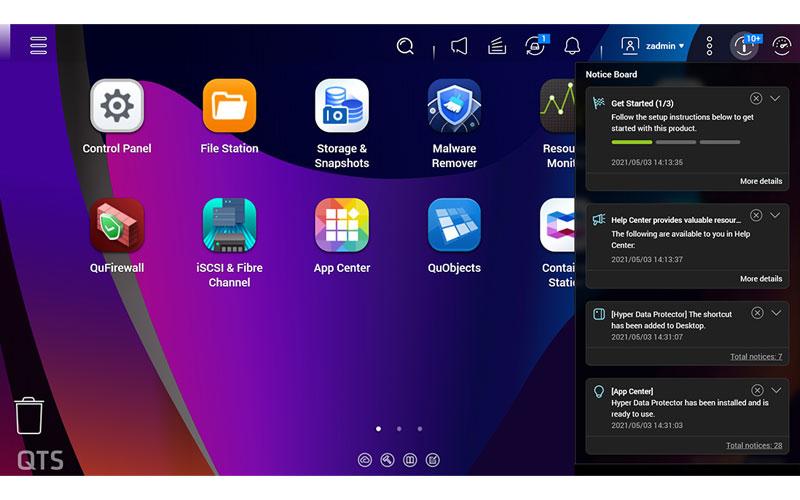Click the App Center lightbulb notice icon
800x500 pixels.
tap(598, 391)
